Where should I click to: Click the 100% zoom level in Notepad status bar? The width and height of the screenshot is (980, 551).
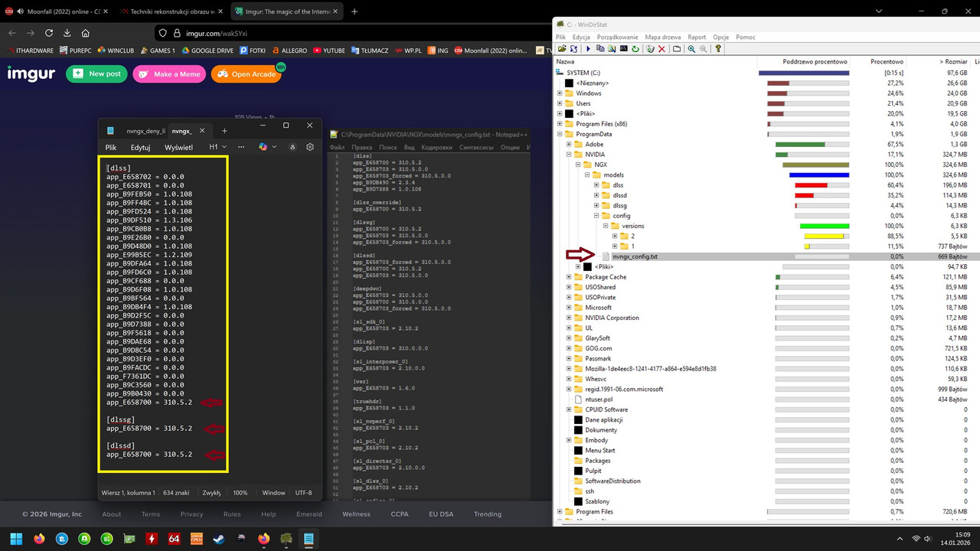tap(240, 493)
